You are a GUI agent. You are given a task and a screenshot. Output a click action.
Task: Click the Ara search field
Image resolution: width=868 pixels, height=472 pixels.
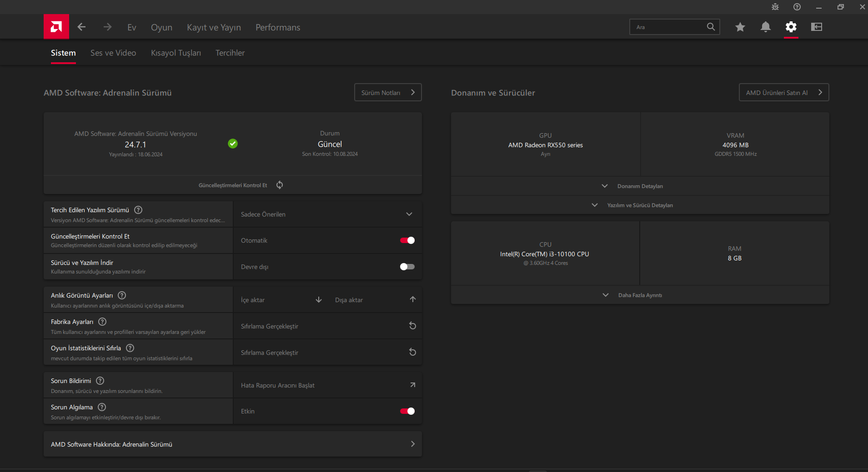[x=668, y=27]
